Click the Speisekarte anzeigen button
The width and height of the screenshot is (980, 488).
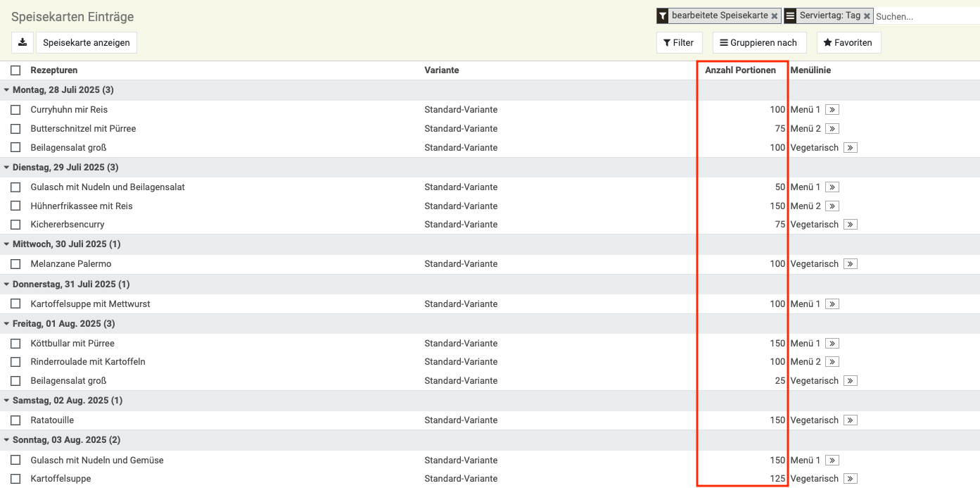click(x=87, y=42)
